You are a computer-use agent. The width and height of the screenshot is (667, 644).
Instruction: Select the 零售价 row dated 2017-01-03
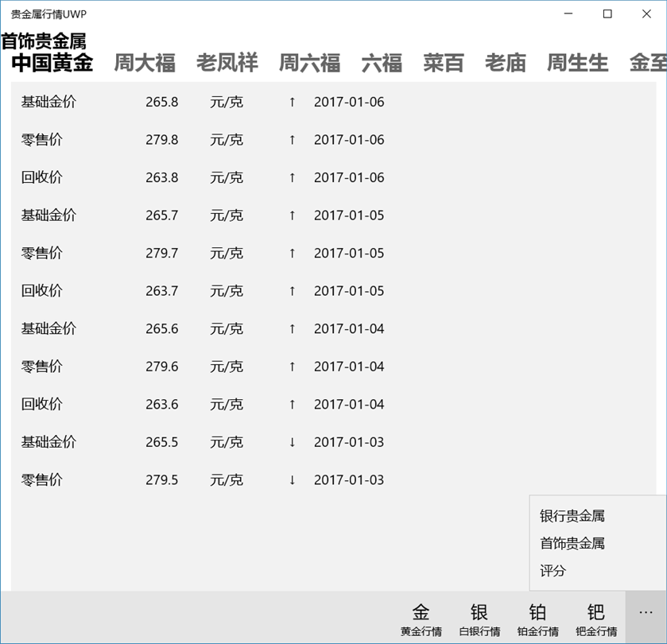tap(334, 480)
